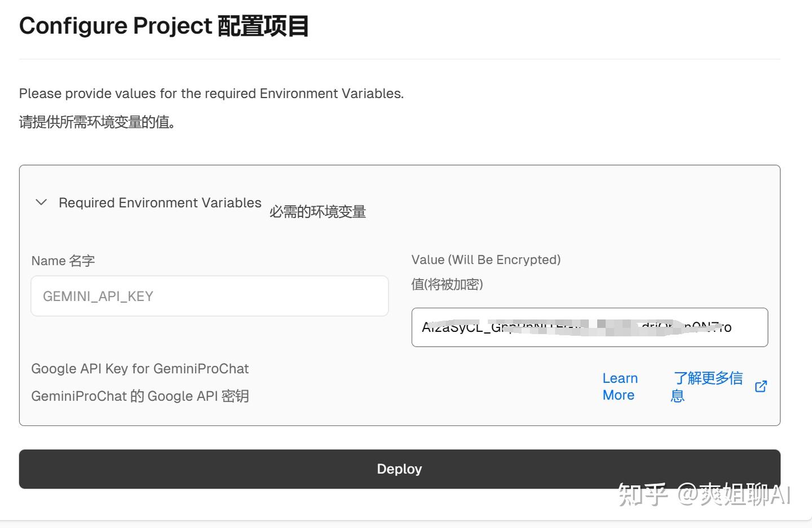Open the Learn More link
812x528 pixels.
click(x=620, y=386)
